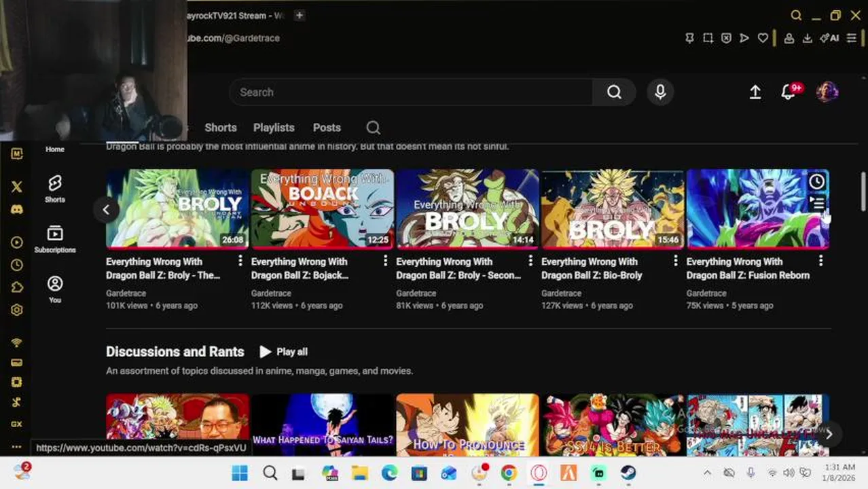Open Discussions and Rants section title
Screen dimensions: 868x489
point(175,352)
